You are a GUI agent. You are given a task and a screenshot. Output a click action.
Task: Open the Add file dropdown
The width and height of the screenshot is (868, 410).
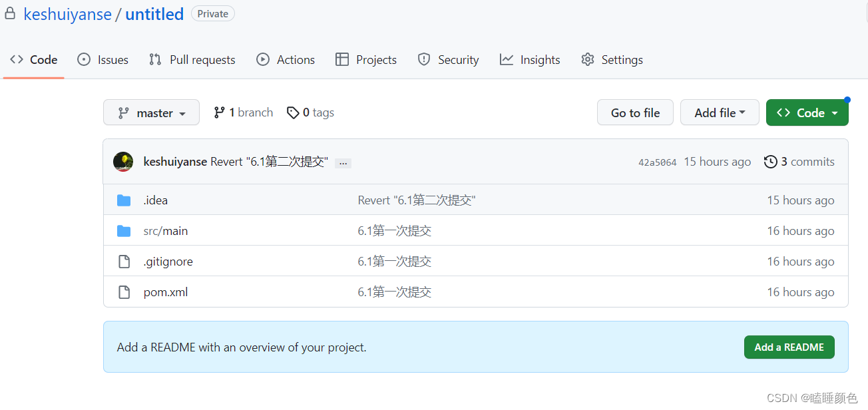pyautogui.click(x=720, y=112)
